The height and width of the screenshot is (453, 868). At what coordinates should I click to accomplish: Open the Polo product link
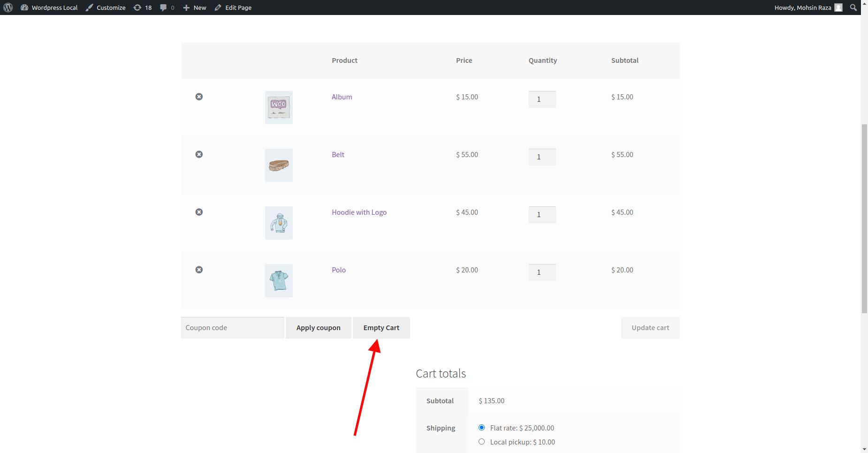tap(339, 270)
